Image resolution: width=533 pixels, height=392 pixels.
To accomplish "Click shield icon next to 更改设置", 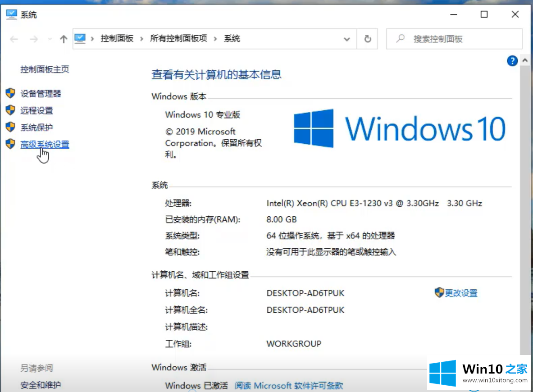I will (x=439, y=292).
